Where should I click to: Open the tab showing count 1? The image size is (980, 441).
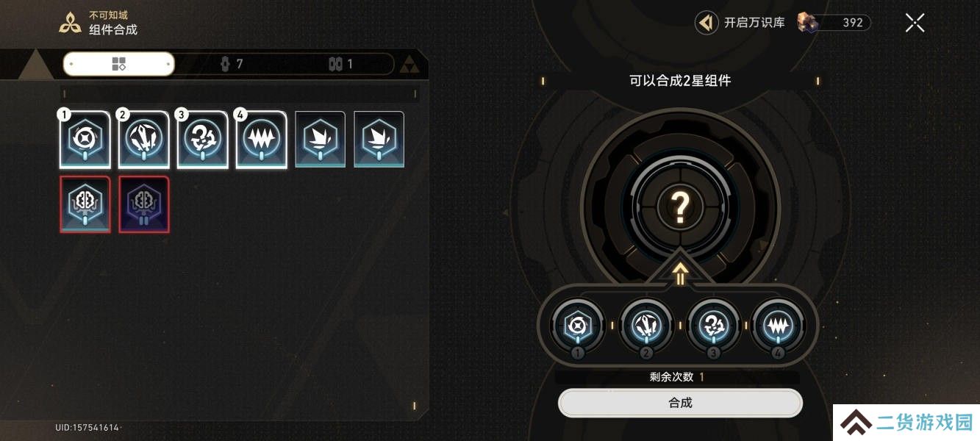[x=340, y=64]
